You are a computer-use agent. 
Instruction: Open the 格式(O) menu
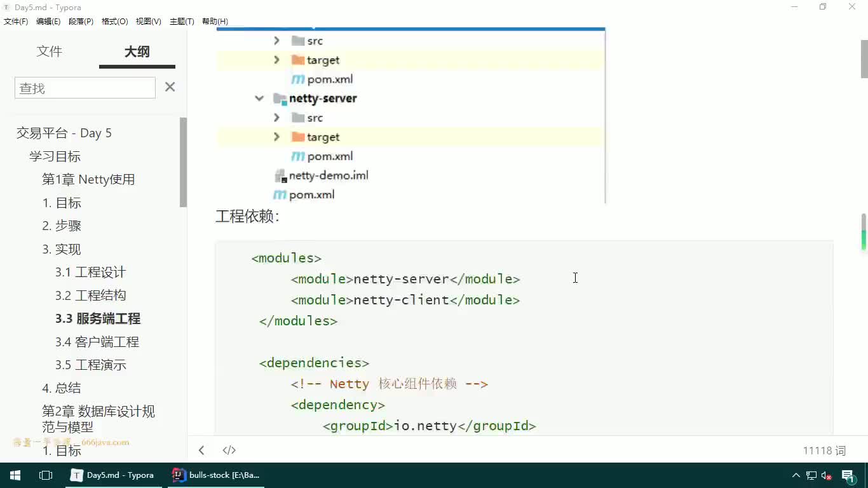pyautogui.click(x=115, y=22)
